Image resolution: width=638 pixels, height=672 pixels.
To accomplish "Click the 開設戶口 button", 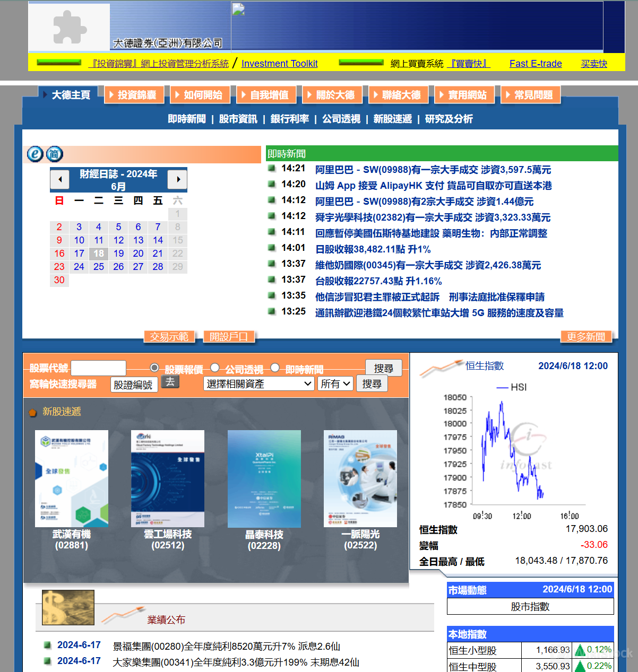I will (229, 337).
